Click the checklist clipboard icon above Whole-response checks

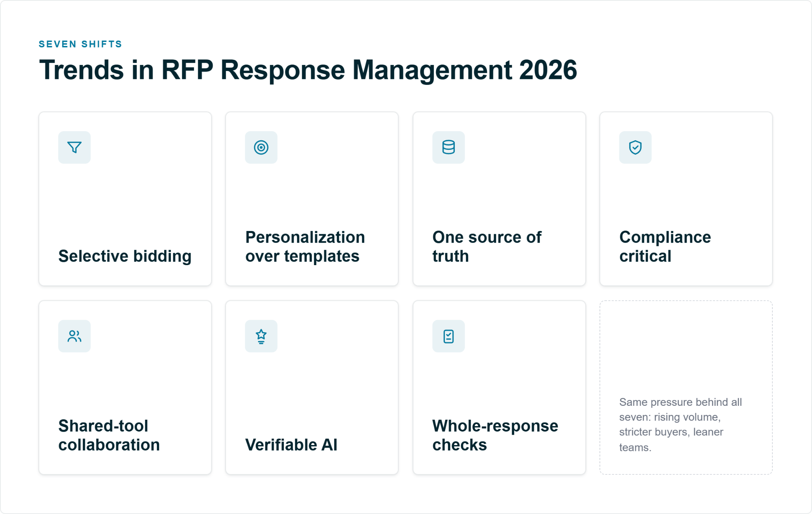pos(448,336)
